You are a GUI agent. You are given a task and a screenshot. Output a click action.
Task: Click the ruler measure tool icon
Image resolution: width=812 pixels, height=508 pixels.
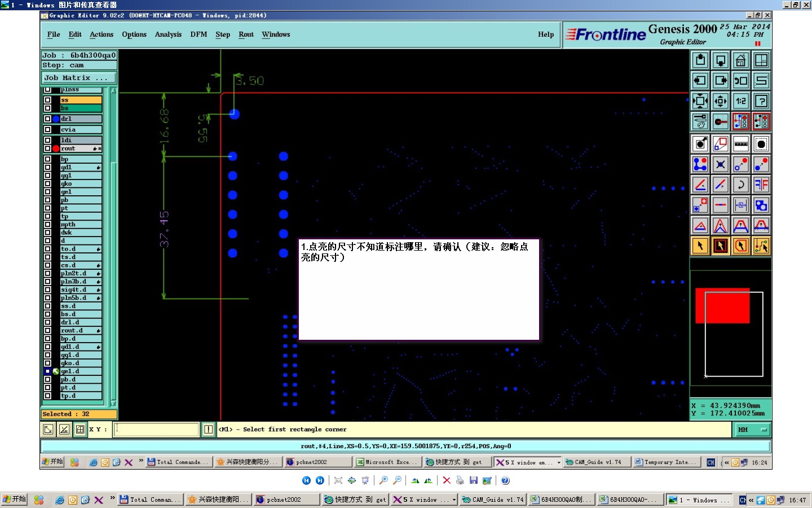click(x=740, y=143)
